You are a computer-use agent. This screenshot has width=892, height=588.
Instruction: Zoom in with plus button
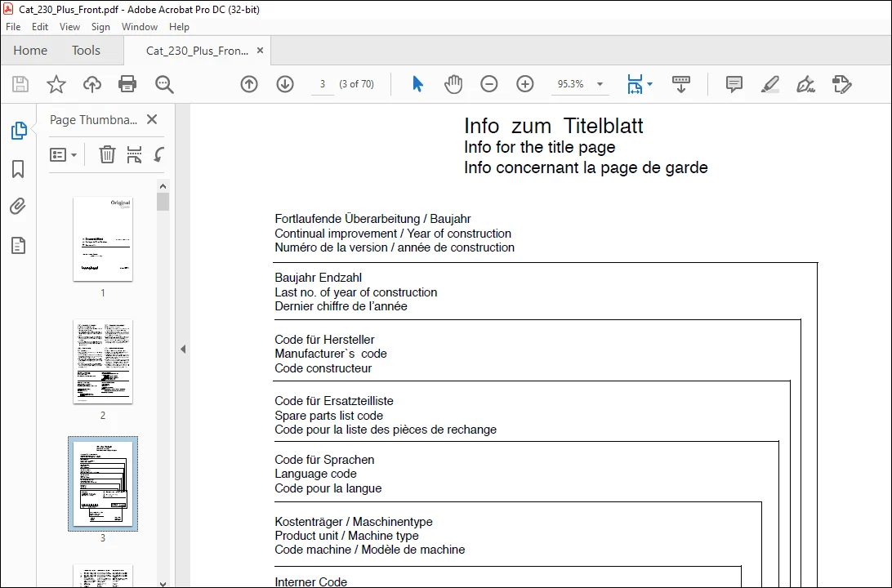525,84
